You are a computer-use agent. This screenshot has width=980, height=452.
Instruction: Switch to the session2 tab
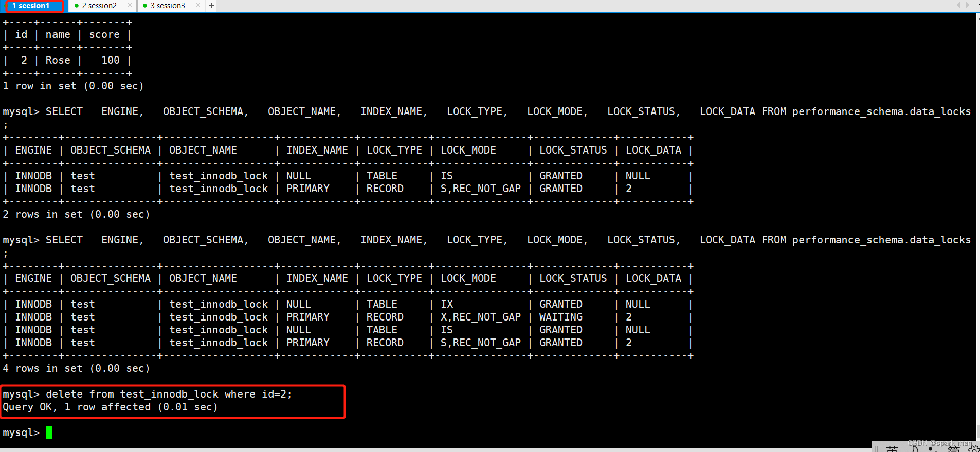click(x=102, y=6)
